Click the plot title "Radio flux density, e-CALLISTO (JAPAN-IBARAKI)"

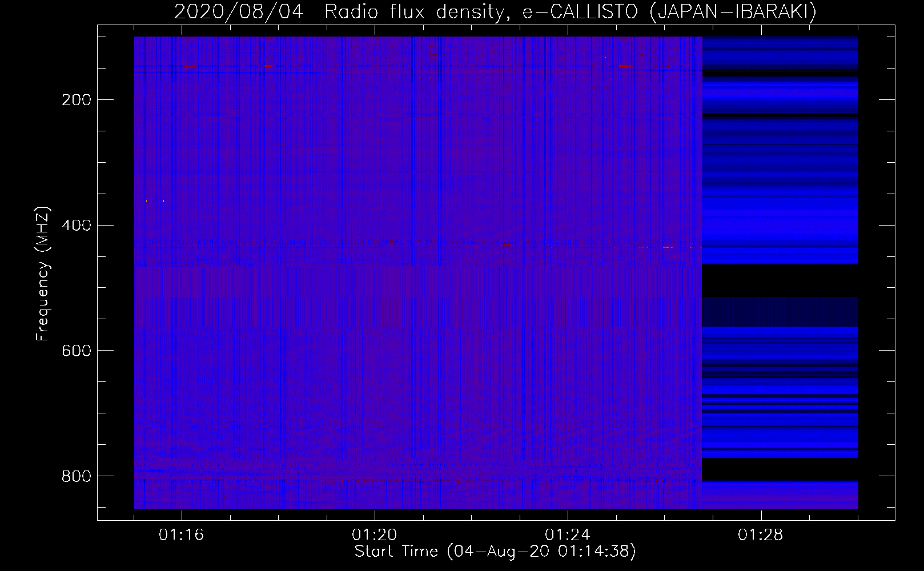571,11
